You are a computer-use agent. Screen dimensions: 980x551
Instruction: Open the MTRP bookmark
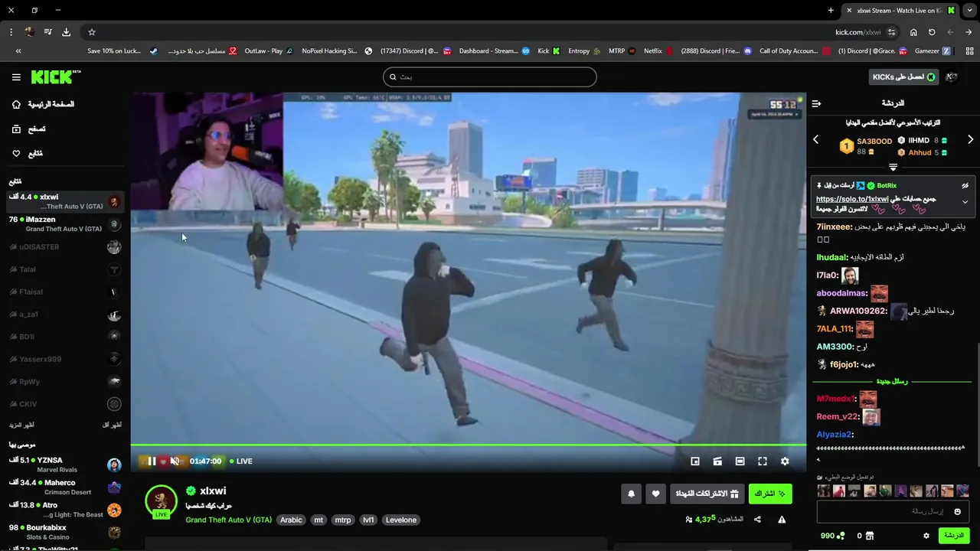(622, 51)
